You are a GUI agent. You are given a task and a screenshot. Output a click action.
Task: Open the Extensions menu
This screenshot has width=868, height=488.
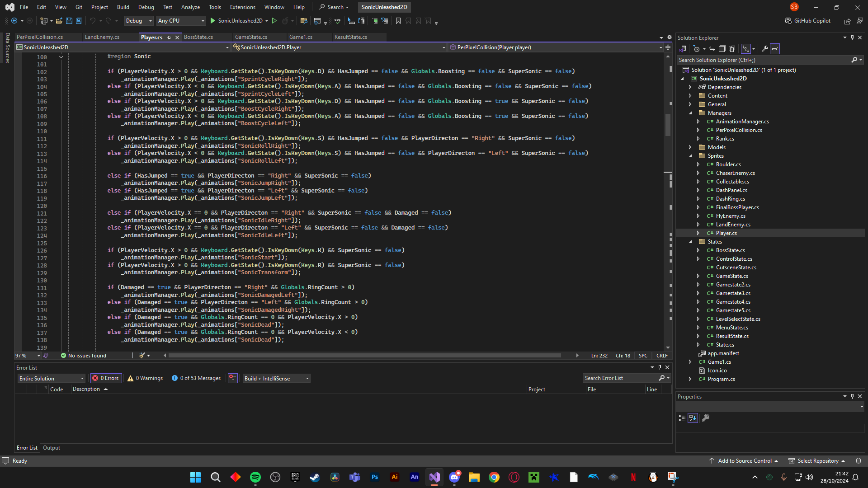click(242, 7)
